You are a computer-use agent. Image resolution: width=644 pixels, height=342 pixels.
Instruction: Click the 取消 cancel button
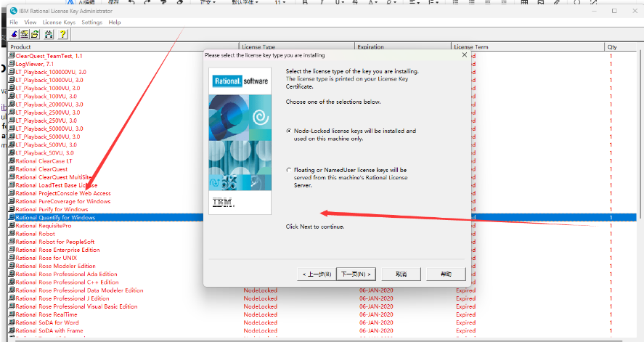pyautogui.click(x=402, y=274)
